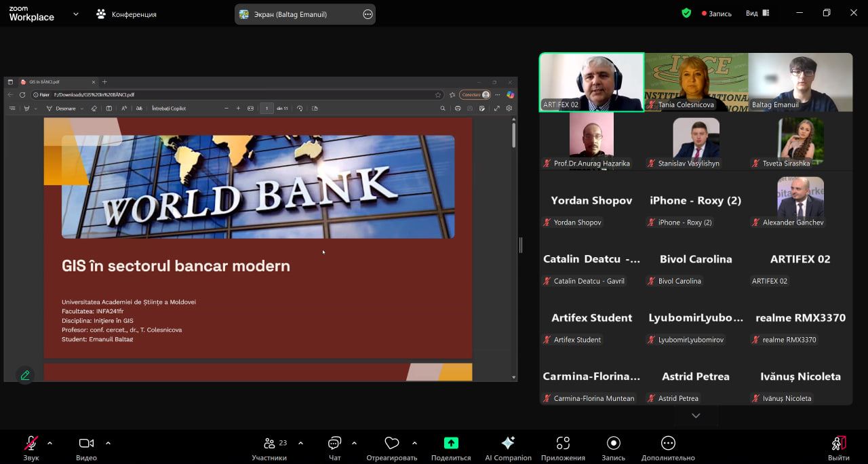The width and height of the screenshot is (868, 464).
Task: Print the PDF document
Action: [x=458, y=109]
